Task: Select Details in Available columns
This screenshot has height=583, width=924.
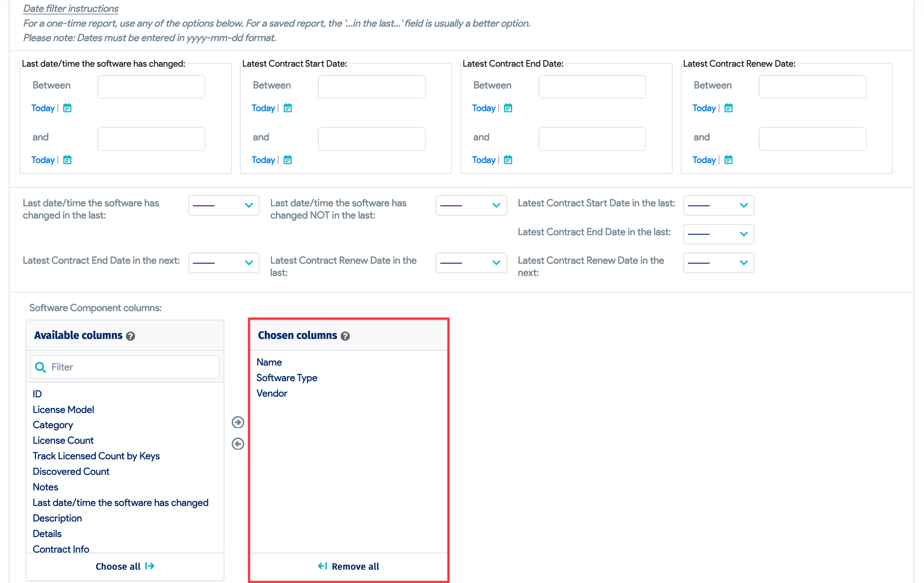Action: (47, 534)
